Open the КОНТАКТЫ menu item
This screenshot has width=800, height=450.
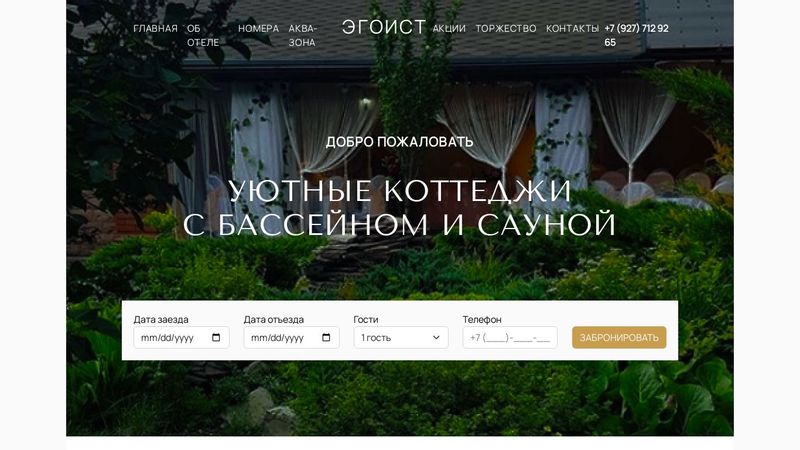[x=572, y=29]
